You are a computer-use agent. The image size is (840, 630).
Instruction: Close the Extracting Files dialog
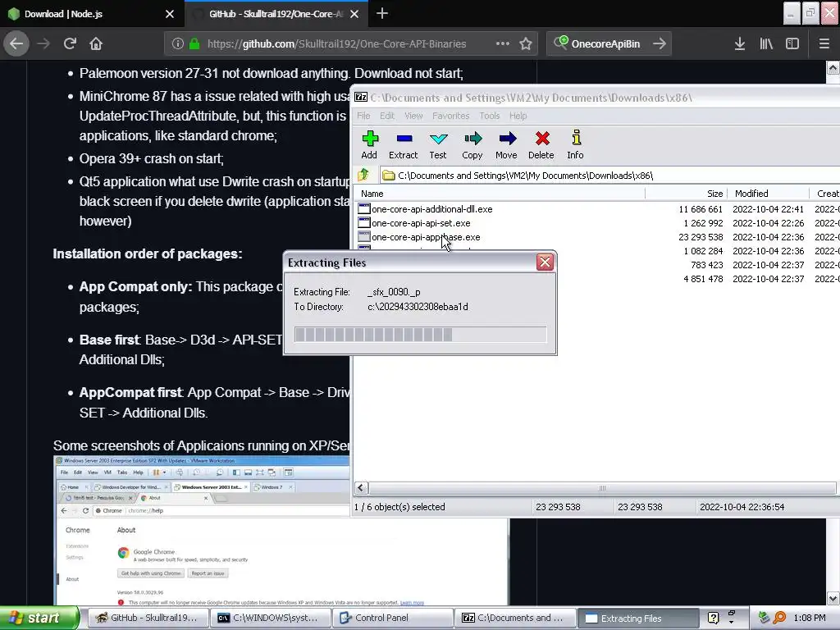(545, 262)
